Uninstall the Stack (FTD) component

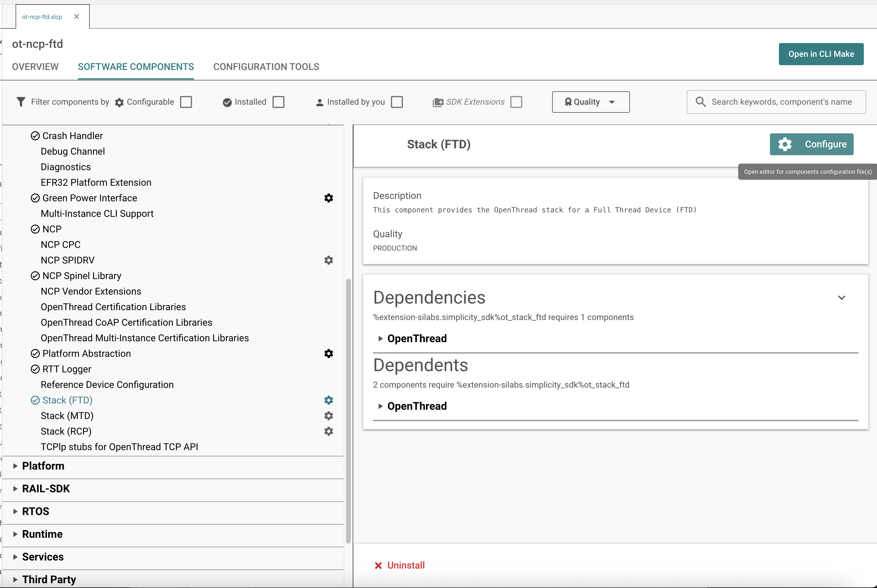[400, 565]
